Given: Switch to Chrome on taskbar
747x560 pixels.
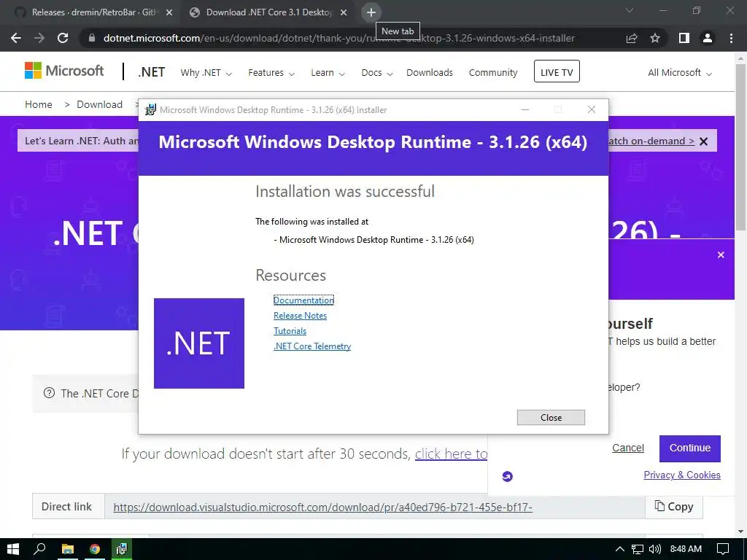Looking at the screenshot, I should (95, 549).
